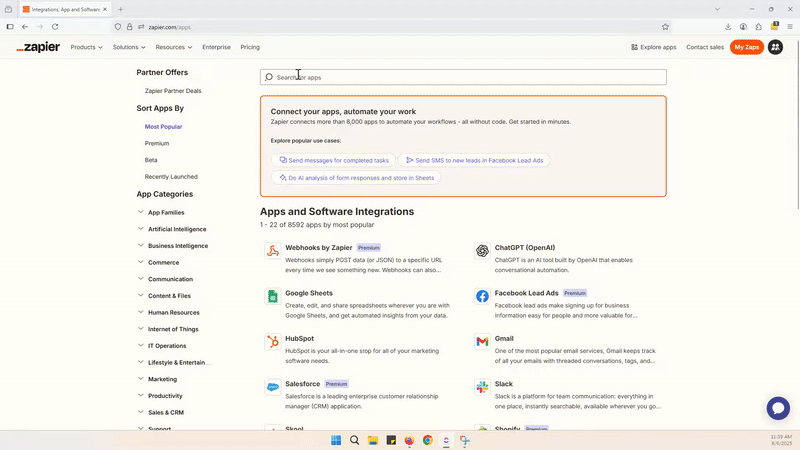Select 'Send messages for completed tasks' use case
Screen dimensions: 800x450
(x=334, y=160)
